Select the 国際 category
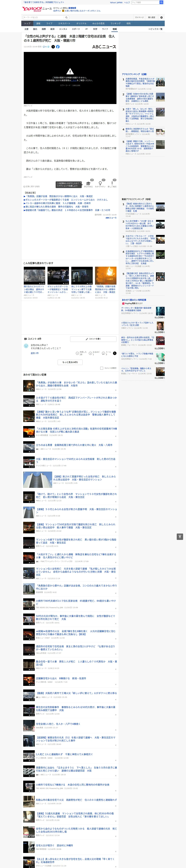This screenshot has height=868, width=186. (44, 29)
